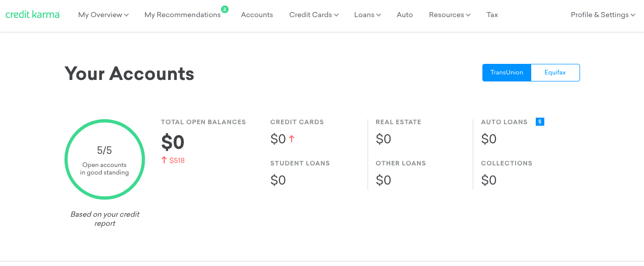The width and height of the screenshot is (644, 266).
Task: Click the green 3 notification badge
Action: click(x=225, y=9)
